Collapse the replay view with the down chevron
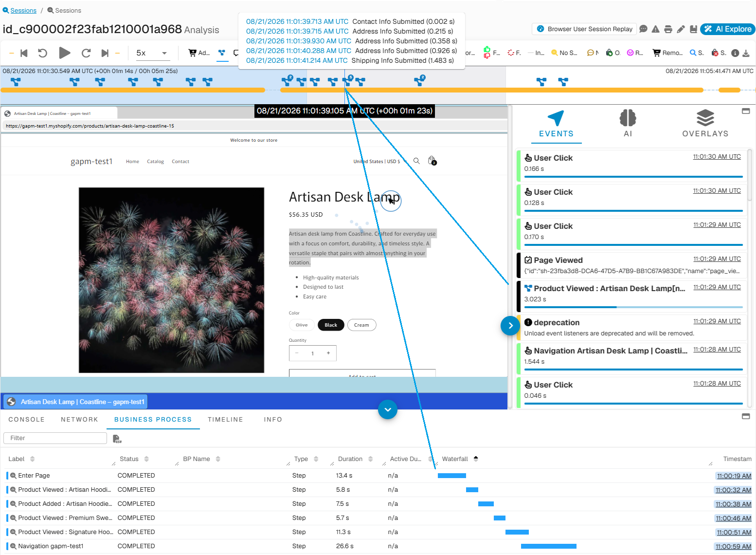Image resolution: width=756 pixels, height=555 pixels. point(388,409)
